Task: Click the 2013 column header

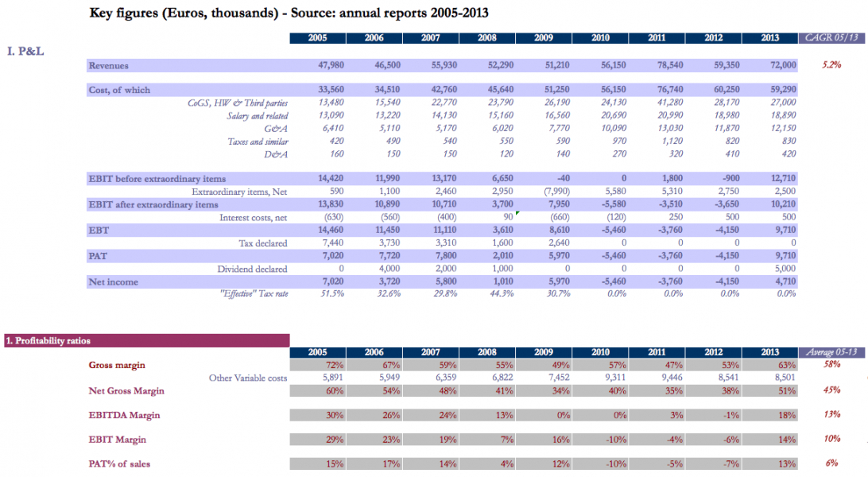Action: (770, 37)
